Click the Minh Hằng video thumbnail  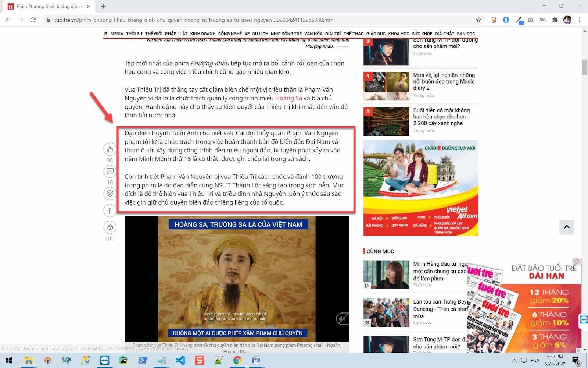pyautogui.click(x=386, y=275)
